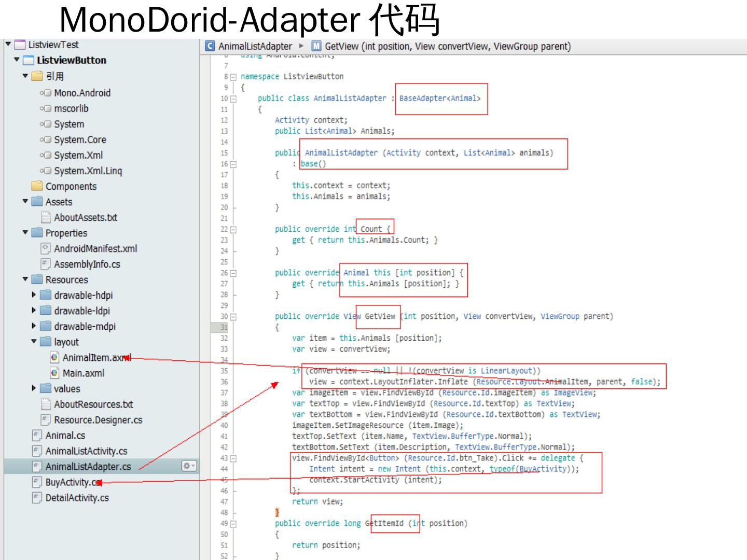Click the AndroidManifest.xml file icon
The height and width of the screenshot is (560, 747).
[x=46, y=248]
